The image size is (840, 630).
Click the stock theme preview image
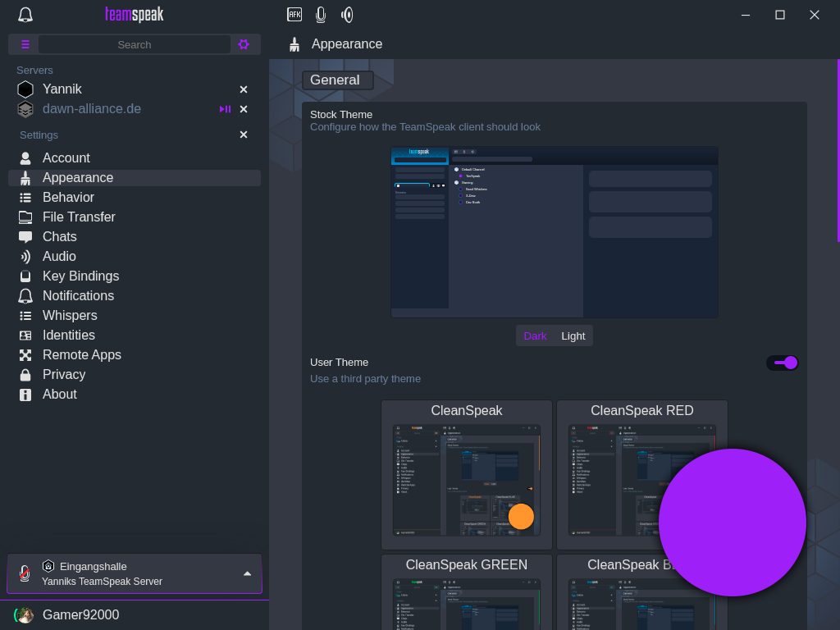coord(555,232)
